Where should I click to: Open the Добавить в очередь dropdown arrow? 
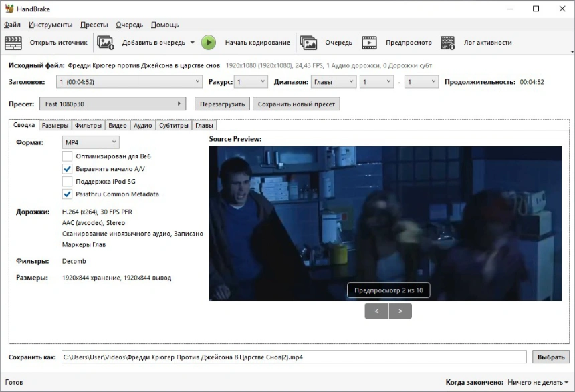(x=193, y=43)
